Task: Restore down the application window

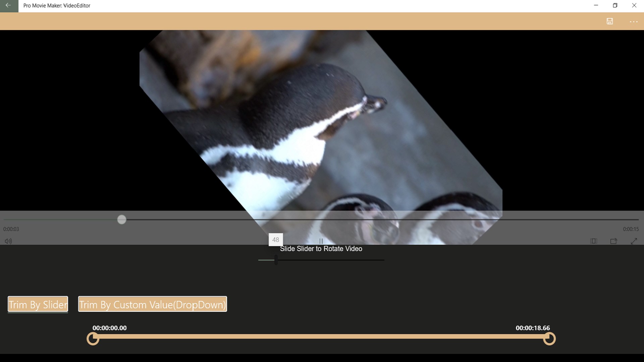Action: 615,6
